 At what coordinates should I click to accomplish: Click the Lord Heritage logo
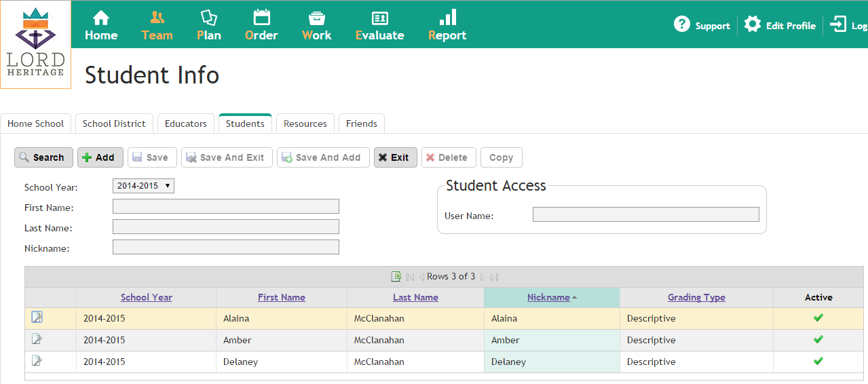click(x=35, y=44)
